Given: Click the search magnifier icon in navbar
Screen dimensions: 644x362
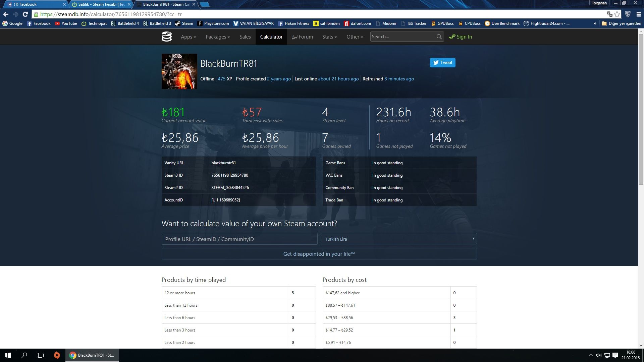Looking at the screenshot, I should pos(439,37).
